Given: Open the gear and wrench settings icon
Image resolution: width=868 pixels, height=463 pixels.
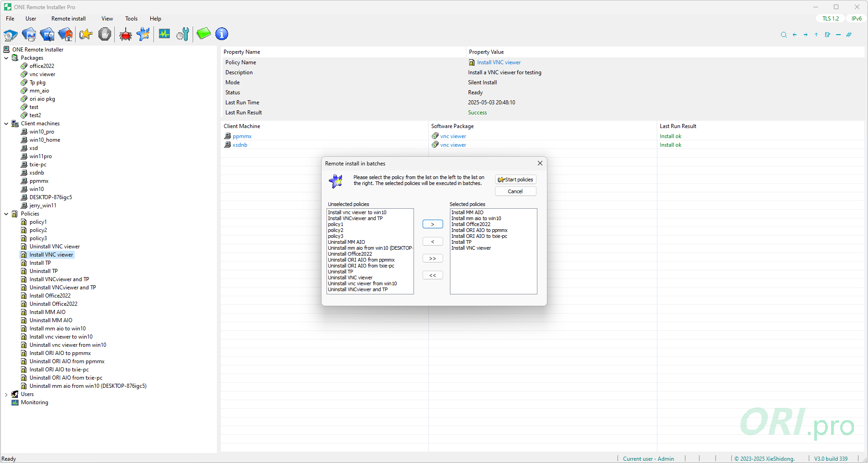Looking at the screenshot, I should (183, 34).
